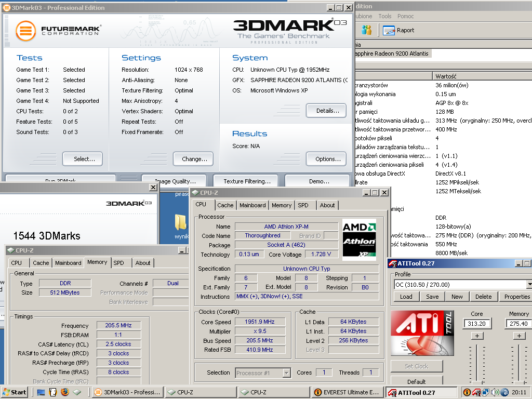This screenshot has width=532, height=399.
Task: Open the Pomoc menu in EVEREST
Action: (x=405, y=16)
